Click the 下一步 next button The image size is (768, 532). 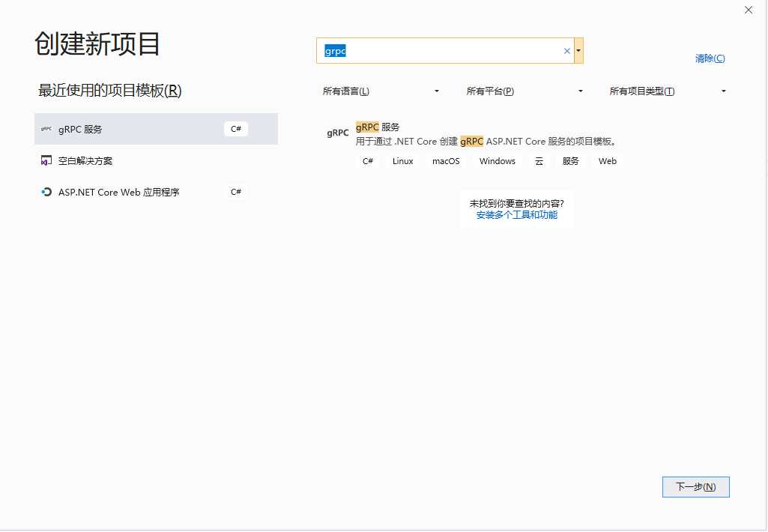pyautogui.click(x=695, y=487)
